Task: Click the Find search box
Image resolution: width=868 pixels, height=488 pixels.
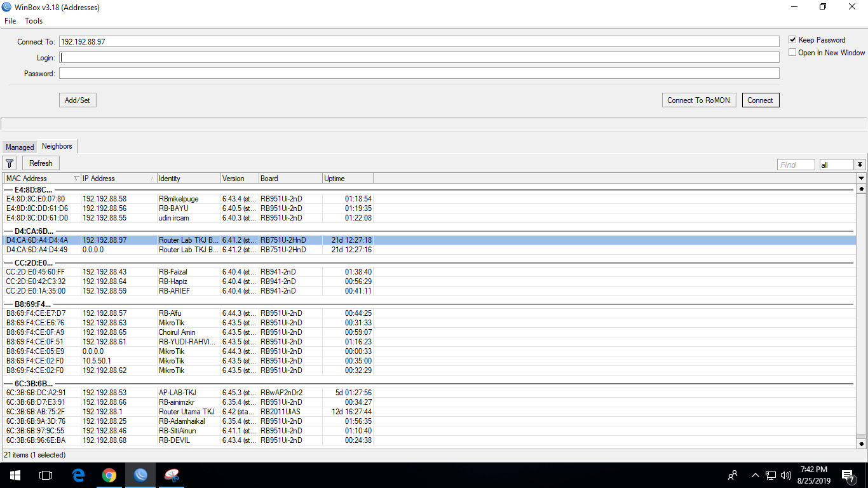Action: click(796, 165)
